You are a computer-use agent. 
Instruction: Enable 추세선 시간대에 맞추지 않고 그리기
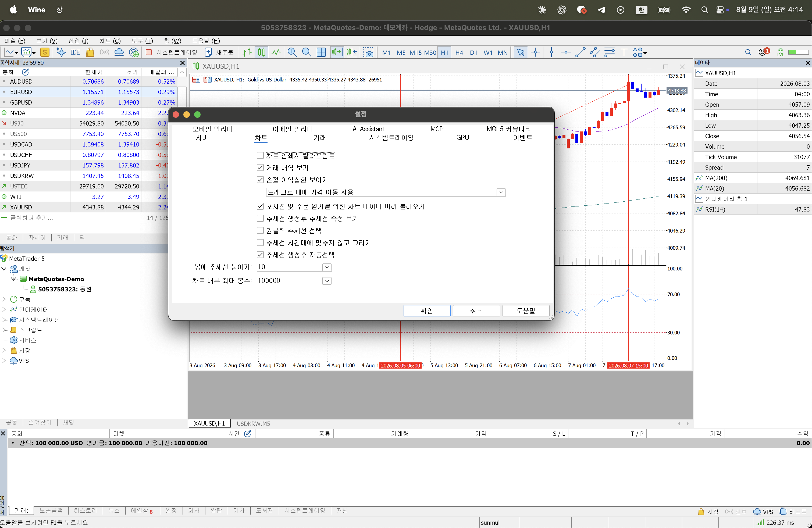(260, 242)
